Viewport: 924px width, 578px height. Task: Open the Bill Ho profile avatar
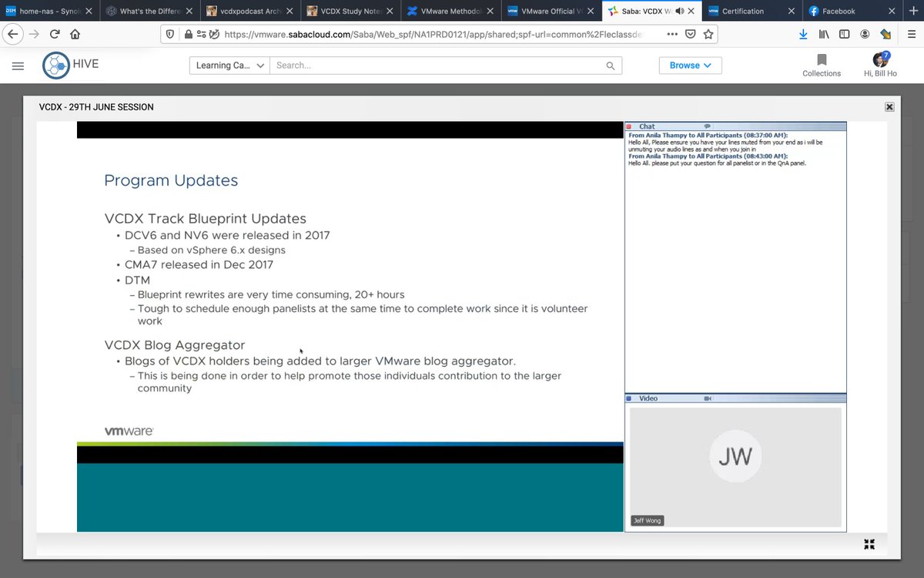[880, 59]
